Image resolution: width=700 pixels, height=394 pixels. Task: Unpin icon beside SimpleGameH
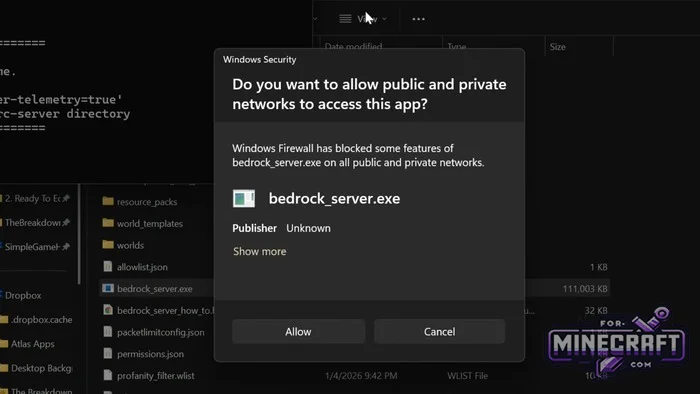click(66, 246)
